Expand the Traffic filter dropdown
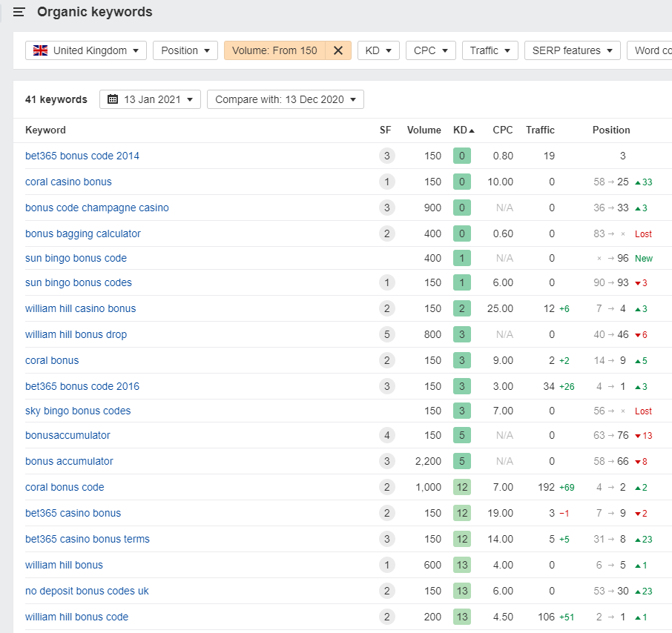Image resolution: width=672 pixels, height=633 pixels. (x=490, y=50)
